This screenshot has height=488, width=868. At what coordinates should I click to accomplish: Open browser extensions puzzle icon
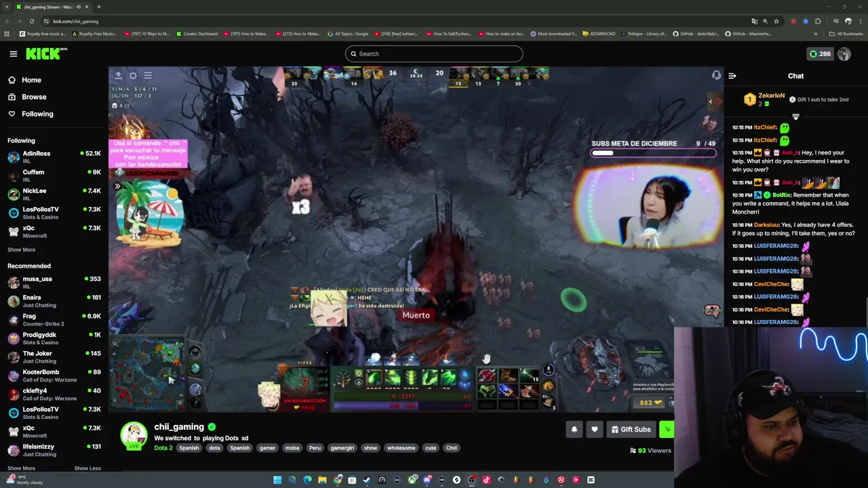click(818, 21)
